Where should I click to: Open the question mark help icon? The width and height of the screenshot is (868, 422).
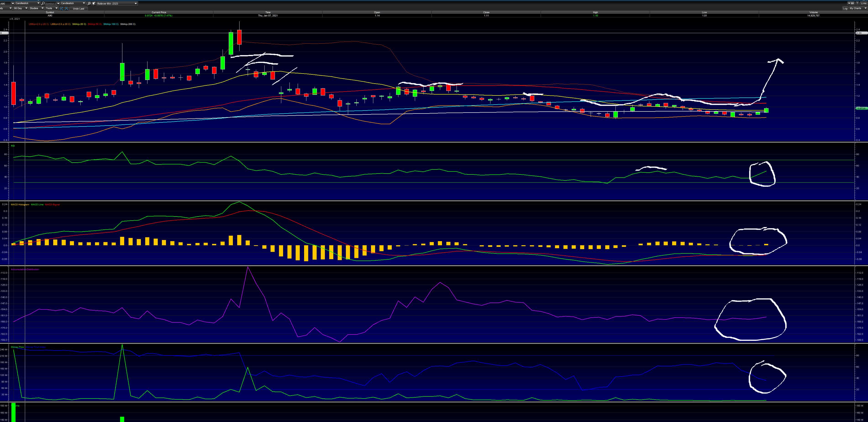(x=857, y=3)
